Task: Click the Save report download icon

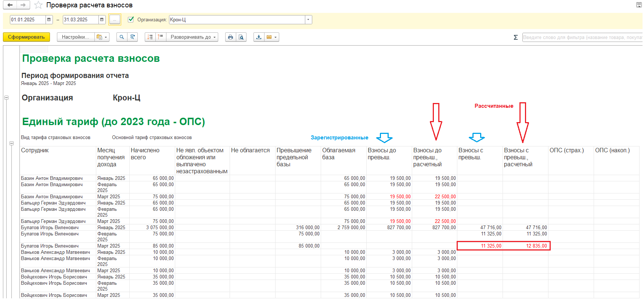Action: (259, 37)
